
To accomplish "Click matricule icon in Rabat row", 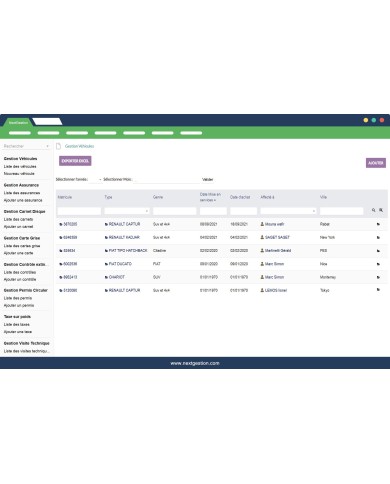I will (61, 224).
